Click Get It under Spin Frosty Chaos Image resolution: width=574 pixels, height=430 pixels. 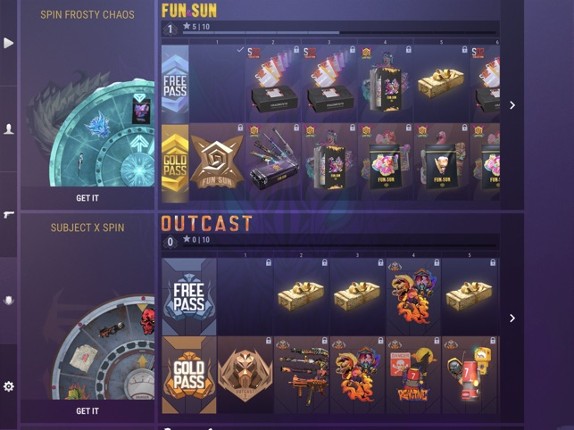coord(87,198)
